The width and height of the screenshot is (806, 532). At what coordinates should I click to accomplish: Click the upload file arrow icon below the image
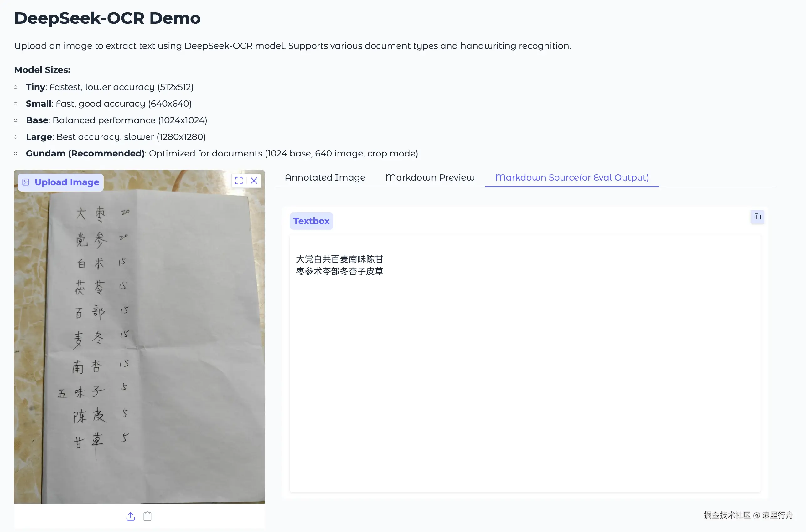(131, 516)
